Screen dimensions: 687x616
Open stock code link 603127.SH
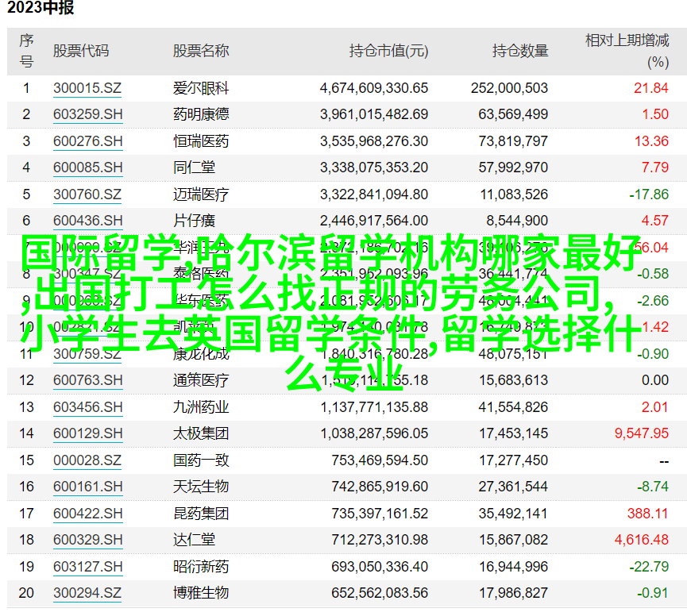click(x=87, y=567)
